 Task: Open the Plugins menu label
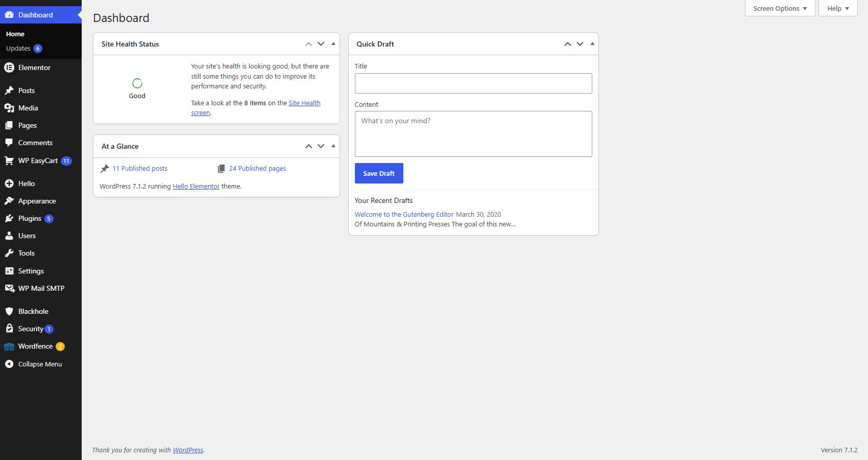[x=30, y=218]
